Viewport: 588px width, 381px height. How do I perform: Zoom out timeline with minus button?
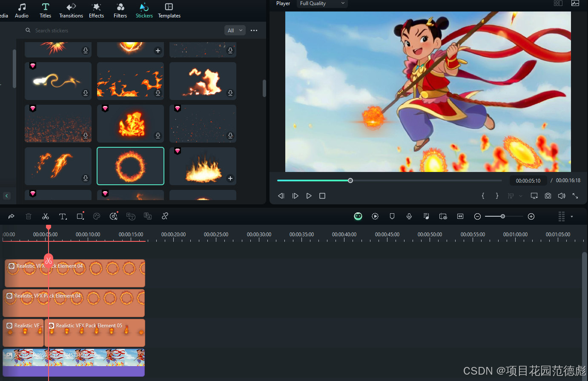pyautogui.click(x=477, y=216)
